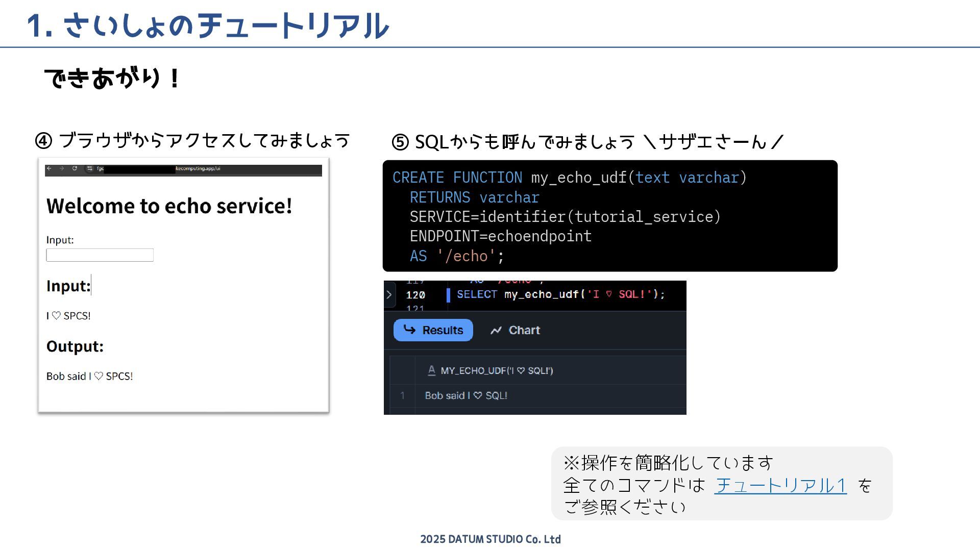Click the line chart icon beside Chart
Screen dimensions: 980x551
(x=496, y=331)
